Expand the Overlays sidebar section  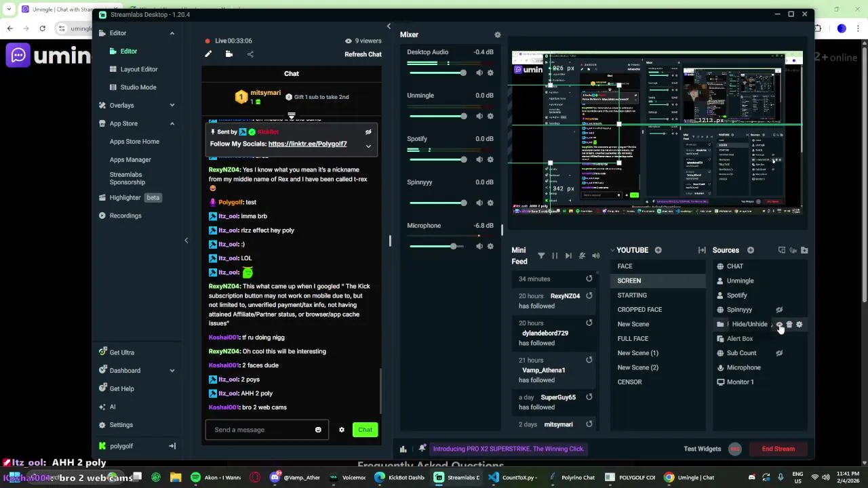[x=172, y=105]
